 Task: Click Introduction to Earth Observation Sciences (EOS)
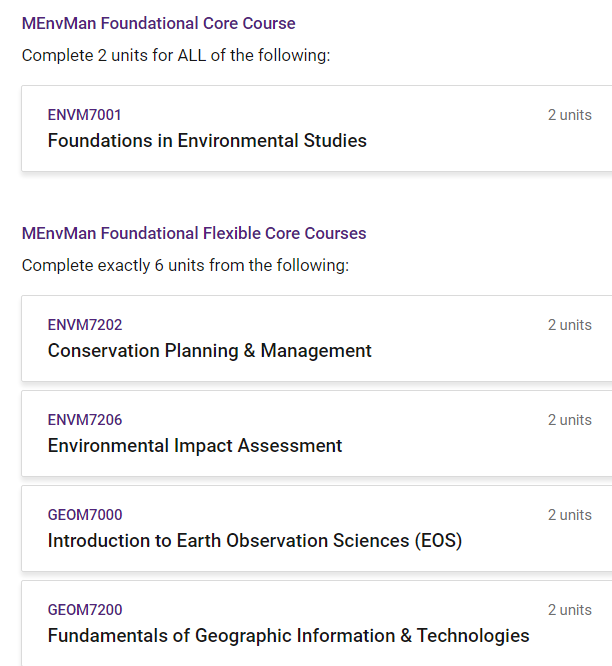click(x=254, y=541)
